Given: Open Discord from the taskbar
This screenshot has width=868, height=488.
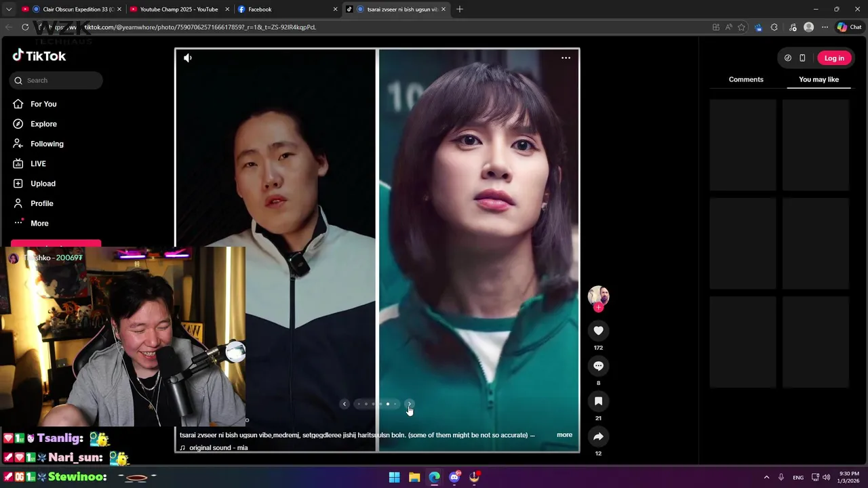Looking at the screenshot, I should point(454,477).
